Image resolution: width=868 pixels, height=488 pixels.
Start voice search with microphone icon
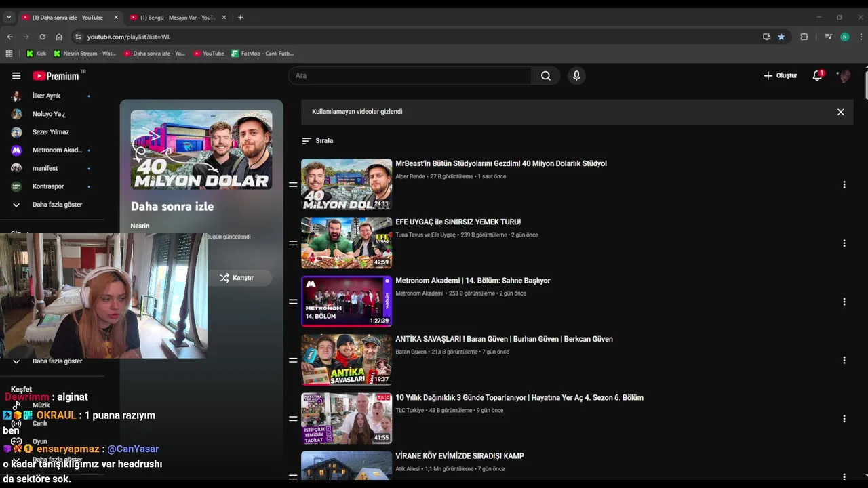click(x=576, y=76)
